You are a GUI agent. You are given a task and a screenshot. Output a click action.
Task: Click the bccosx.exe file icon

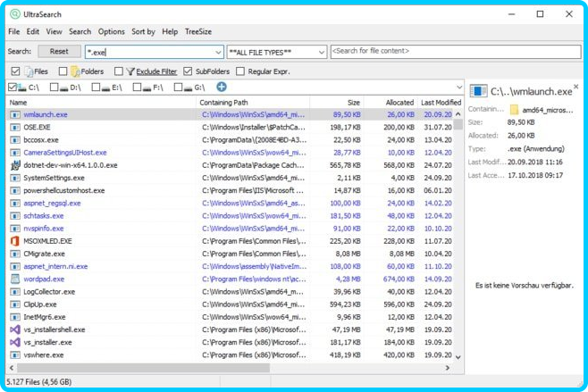[14, 140]
